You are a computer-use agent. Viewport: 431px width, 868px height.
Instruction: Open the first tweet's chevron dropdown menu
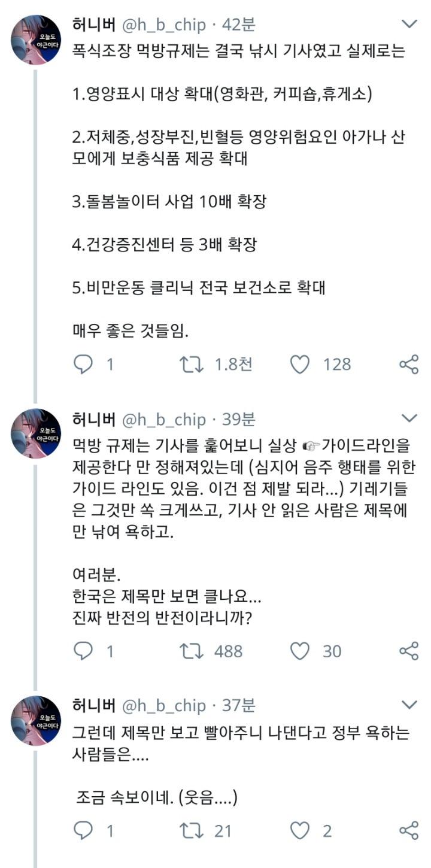[409, 24]
